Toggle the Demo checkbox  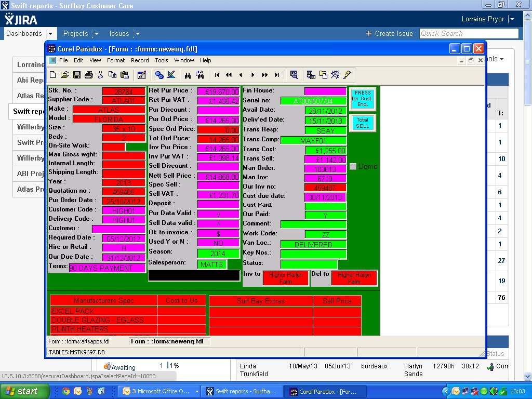click(x=353, y=166)
